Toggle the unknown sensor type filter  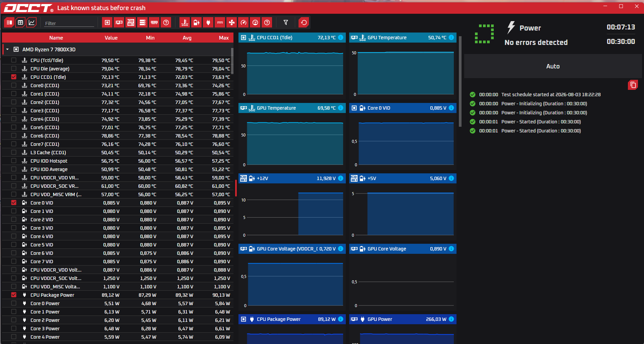[267, 22]
